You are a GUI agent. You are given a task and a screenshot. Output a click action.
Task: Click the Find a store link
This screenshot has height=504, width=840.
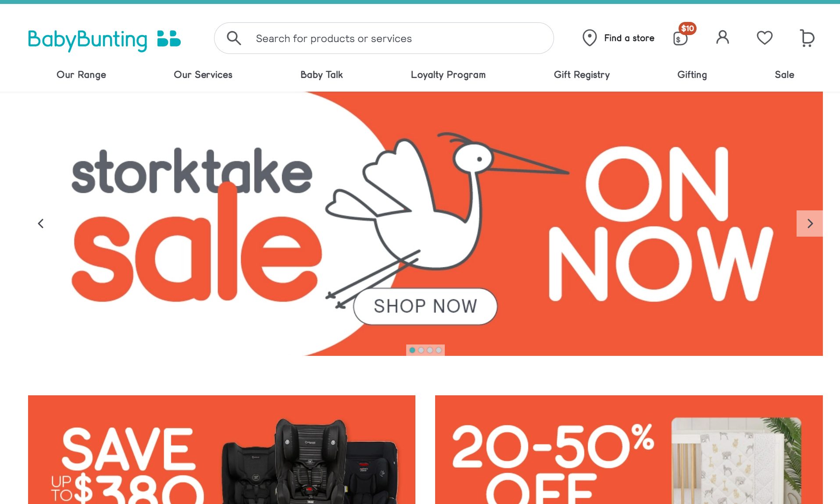click(x=629, y=38)
